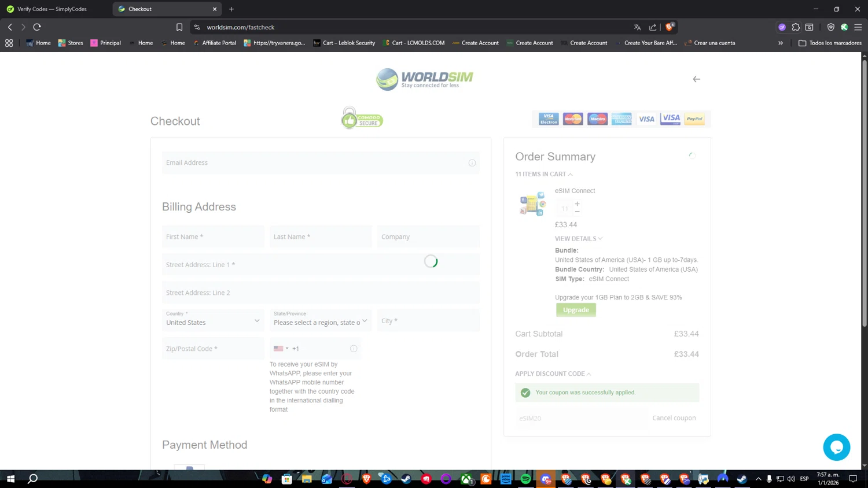The width and height of the screenshot is (868, 488).
Task: Click the Email Address field
Action: click(321, 163)
